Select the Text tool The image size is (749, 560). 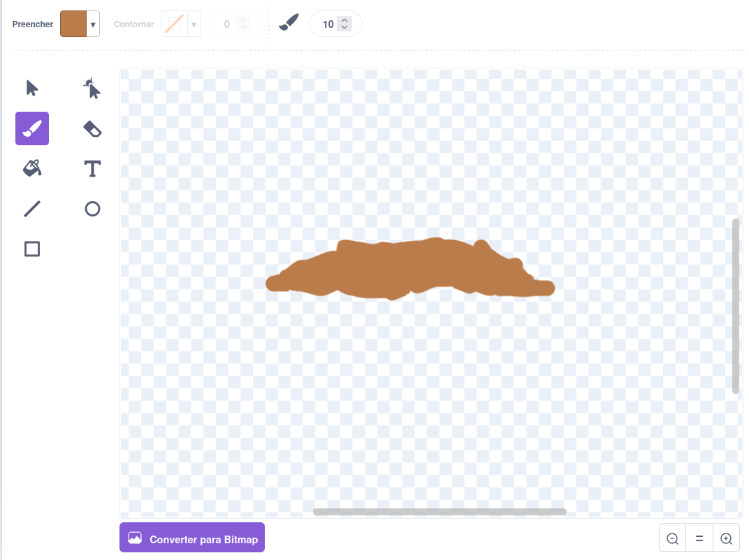click(x=92, y=168)
